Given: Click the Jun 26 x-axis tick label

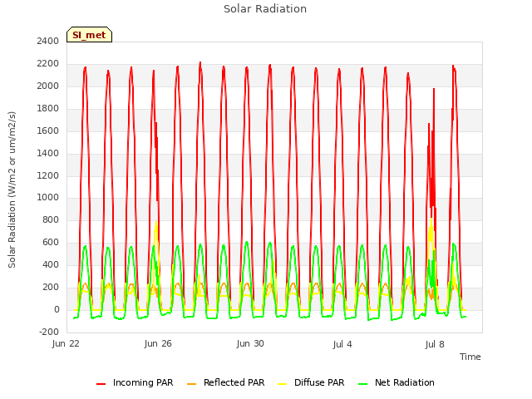Looking at the screenshot, I should coord(158,343).
